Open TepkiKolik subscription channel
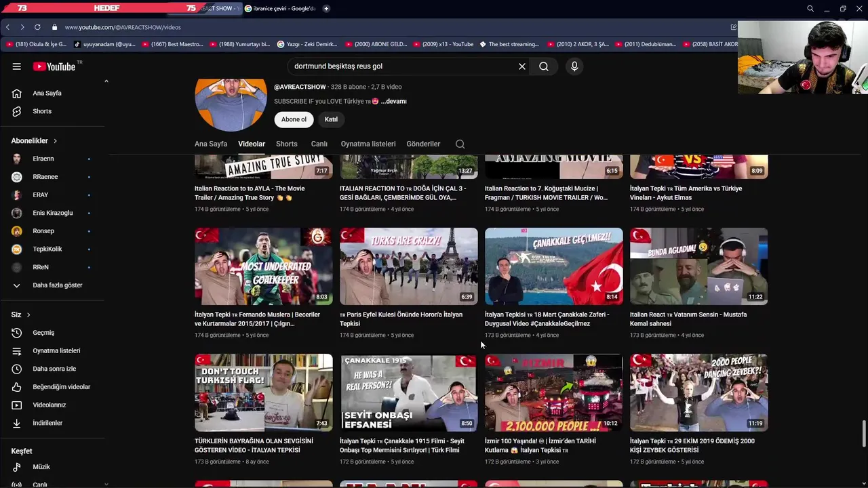This screenshot has width=868, height=488. [x=47, y=249]
